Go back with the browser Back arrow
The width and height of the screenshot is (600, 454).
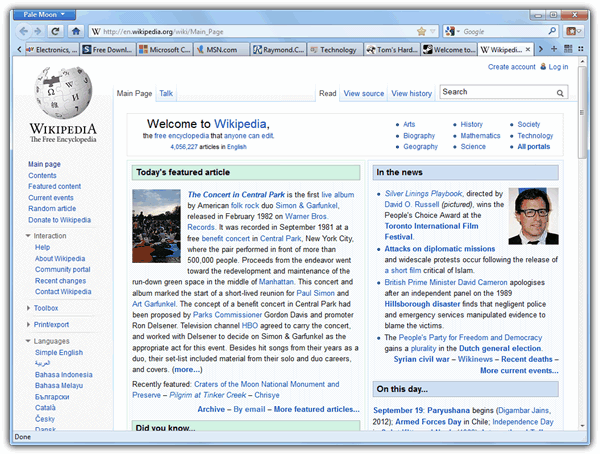click(24, 31)
